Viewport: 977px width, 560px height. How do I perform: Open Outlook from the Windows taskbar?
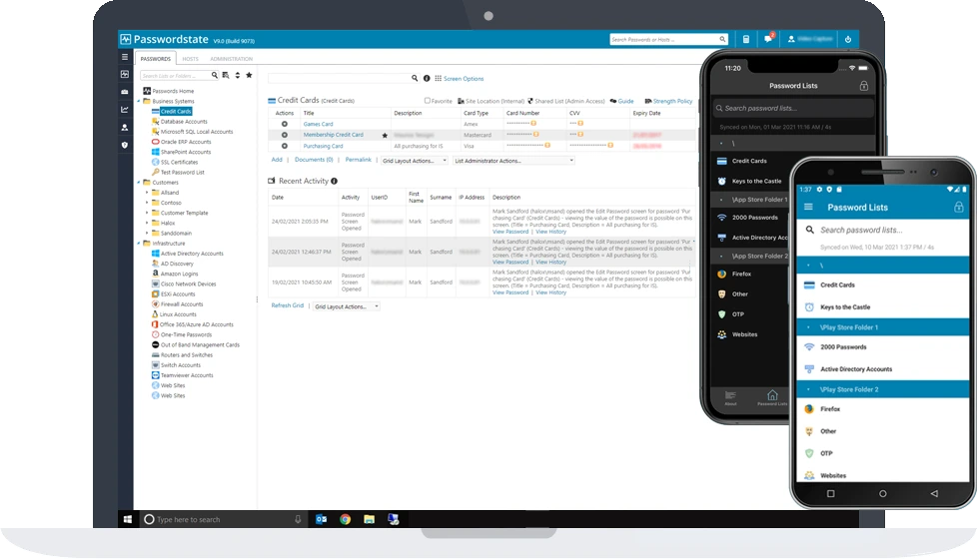[322, 519]
